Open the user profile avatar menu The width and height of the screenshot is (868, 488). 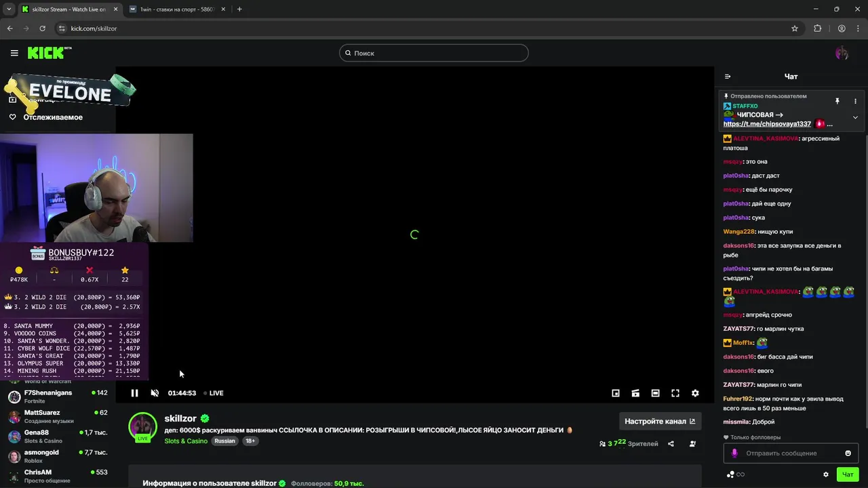click(842, 53)
